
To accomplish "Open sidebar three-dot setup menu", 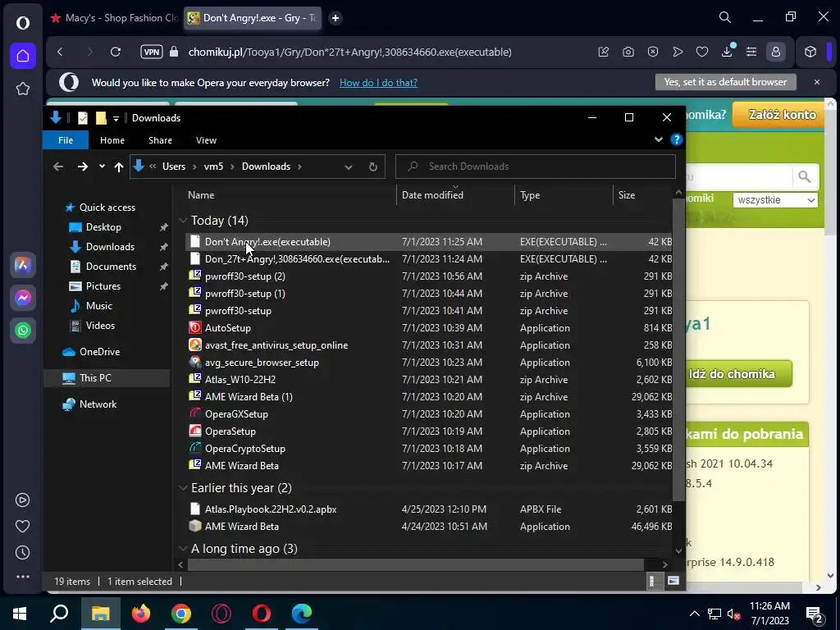I will click(22, 577).
